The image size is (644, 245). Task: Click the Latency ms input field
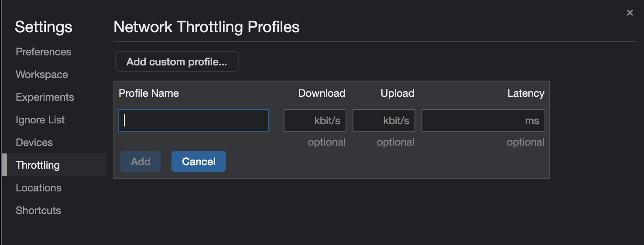(x=483, y=120)
